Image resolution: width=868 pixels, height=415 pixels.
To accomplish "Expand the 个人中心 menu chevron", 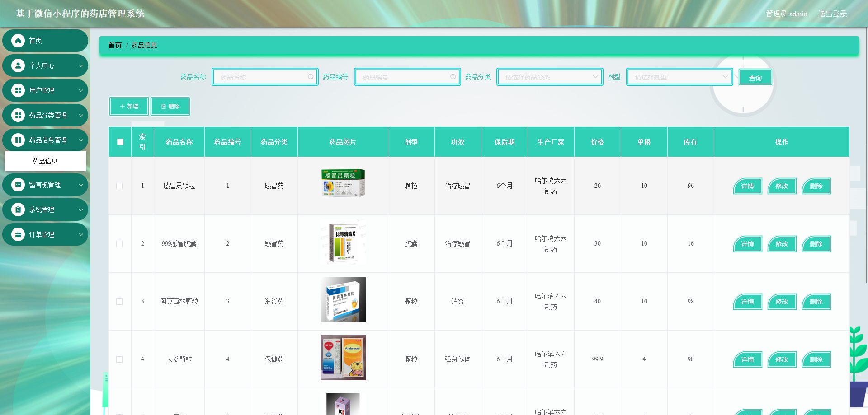I will 81,65.
